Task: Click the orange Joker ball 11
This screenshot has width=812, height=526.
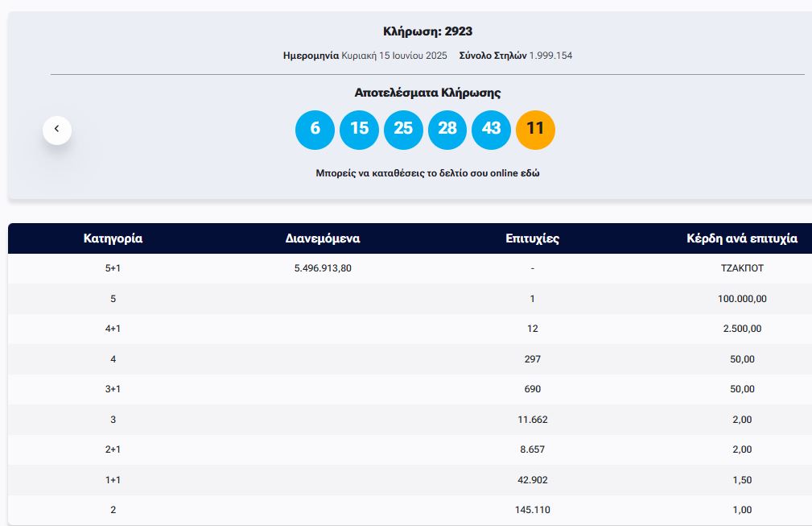Action: pyautogui.click(x=535, y=129)
